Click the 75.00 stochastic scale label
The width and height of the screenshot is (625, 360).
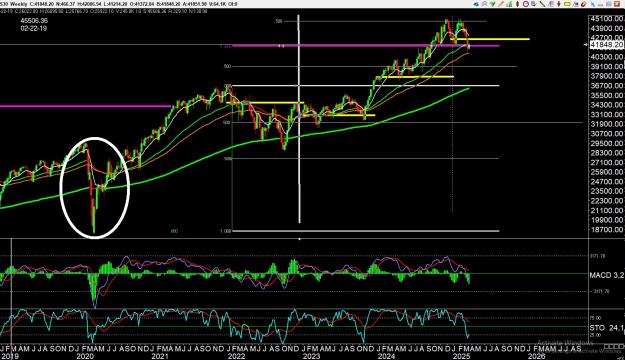[x=595, y=318]
